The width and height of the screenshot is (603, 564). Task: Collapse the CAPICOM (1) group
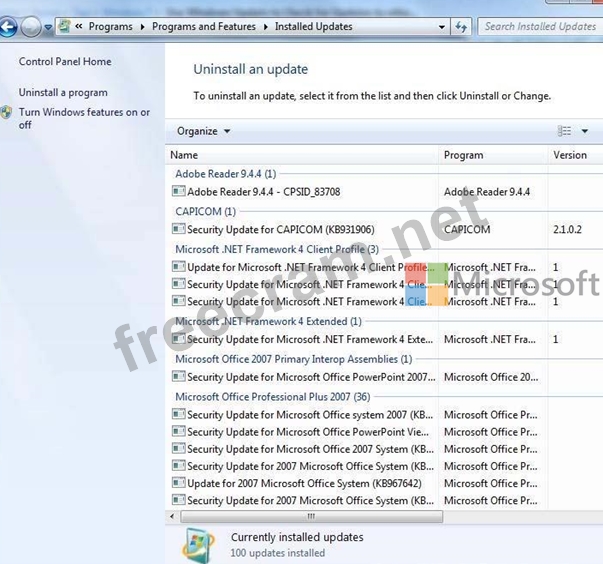(x=205, y=211)
